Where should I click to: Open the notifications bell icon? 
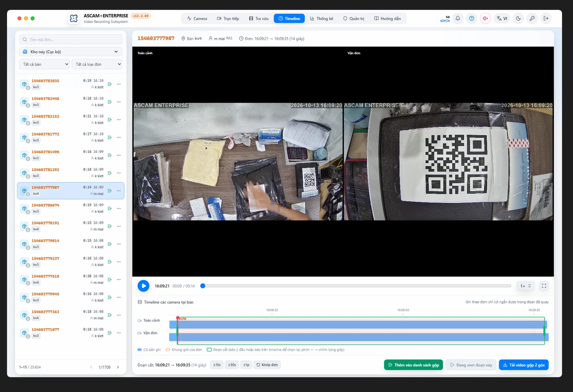pyautogui.click(x=458, y=18)
